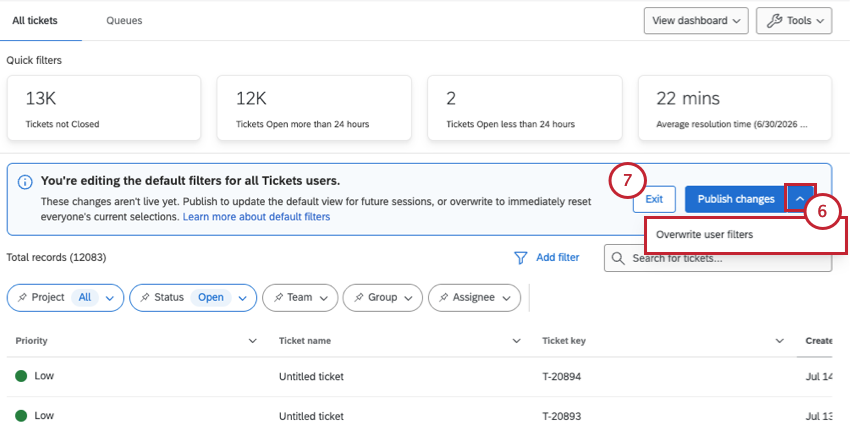The height and width of the screenshot is (427, 850).
Task: Click ticket key T-20894
Action: click(562, 376)
